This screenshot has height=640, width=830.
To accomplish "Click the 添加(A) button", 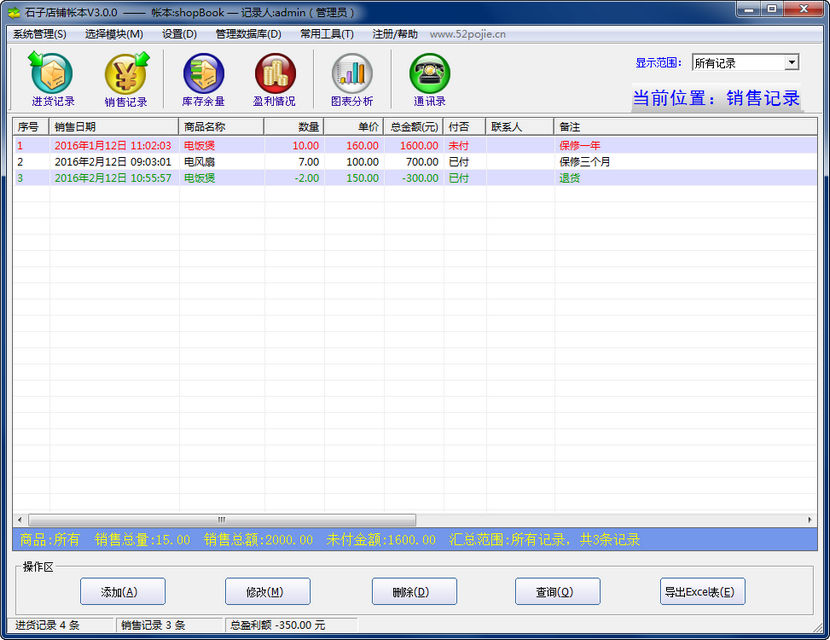I will (x=123, y=591).
